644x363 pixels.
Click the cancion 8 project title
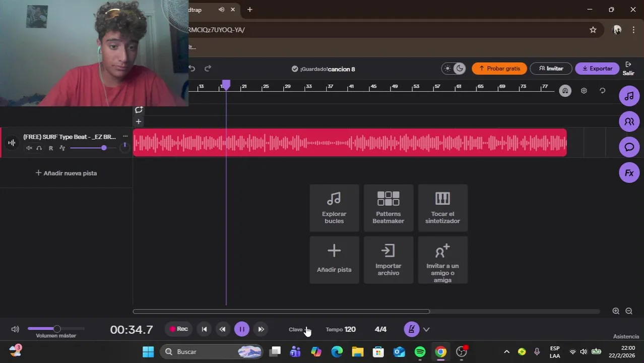click(342, 69)
